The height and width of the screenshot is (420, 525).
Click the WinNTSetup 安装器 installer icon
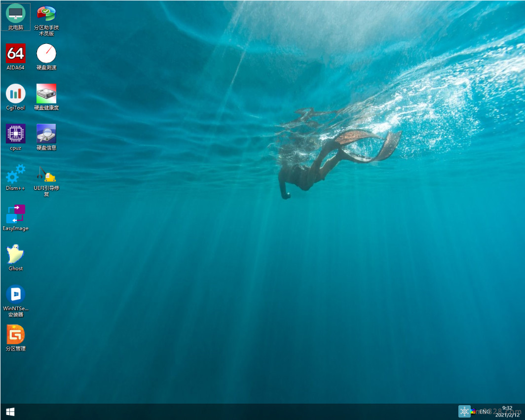point(16,294)
